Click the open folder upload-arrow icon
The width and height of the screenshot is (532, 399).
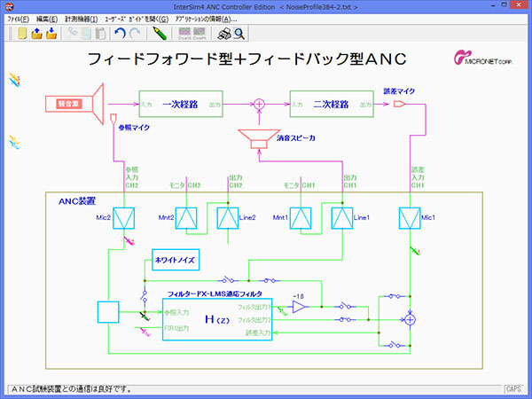[36, 34]
